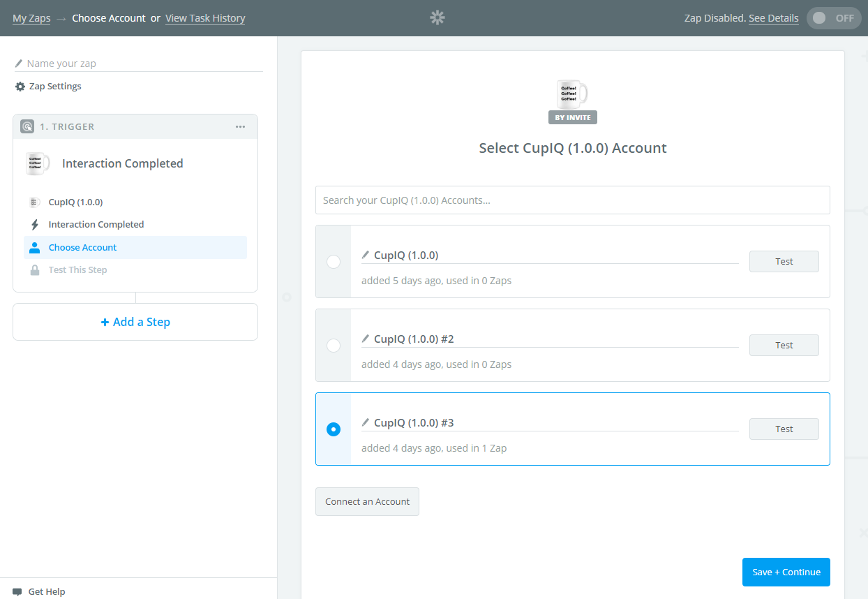The width and height of the screenshot is (868, 599).
Task: Click See Details link for disabled Zap
Action: (x=774, y=18)
